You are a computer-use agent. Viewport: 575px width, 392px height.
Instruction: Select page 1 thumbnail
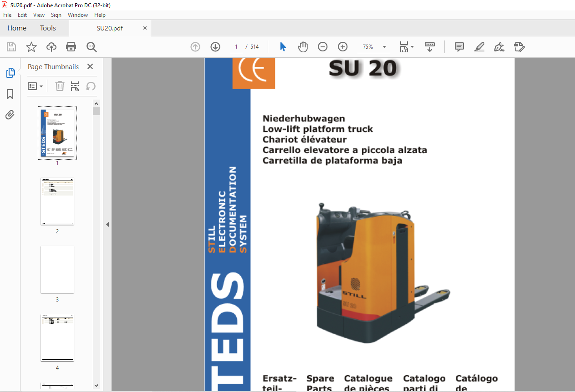57,133
